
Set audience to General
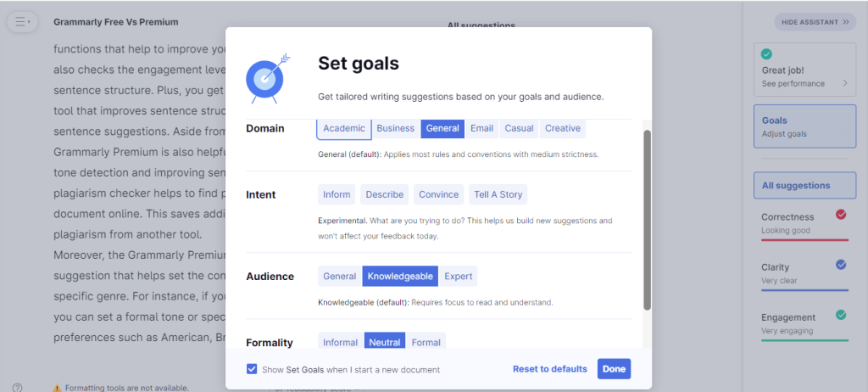click(x=339, y=276)
